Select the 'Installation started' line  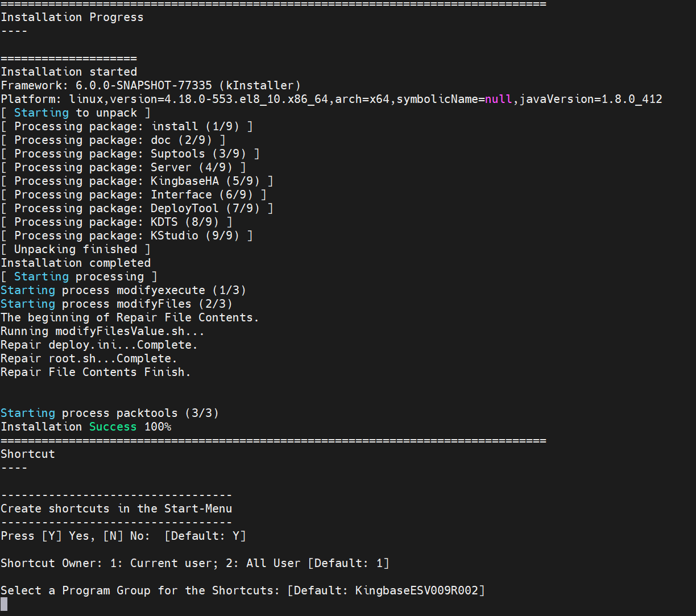[x=69, y=72]
